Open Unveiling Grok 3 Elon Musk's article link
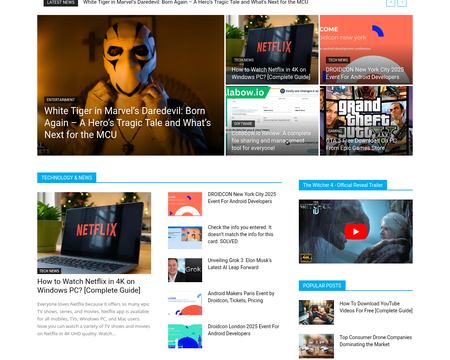The width and height of the screenshot is (450, 360). tap(240, 264)
